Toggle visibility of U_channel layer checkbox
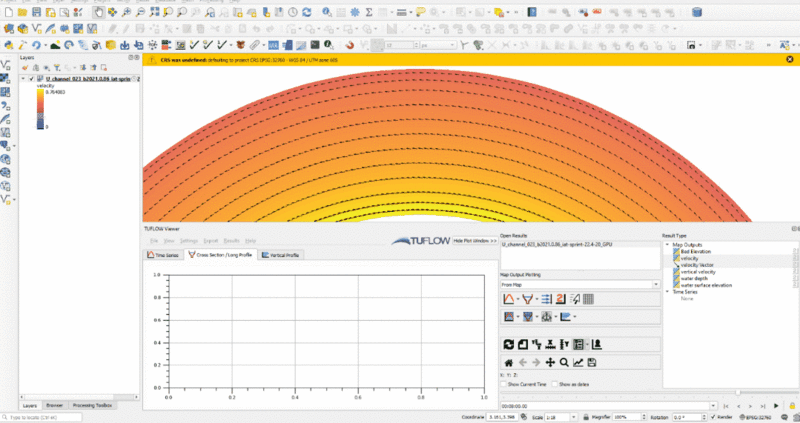The image size is (800, 423). tap(32, 78)
